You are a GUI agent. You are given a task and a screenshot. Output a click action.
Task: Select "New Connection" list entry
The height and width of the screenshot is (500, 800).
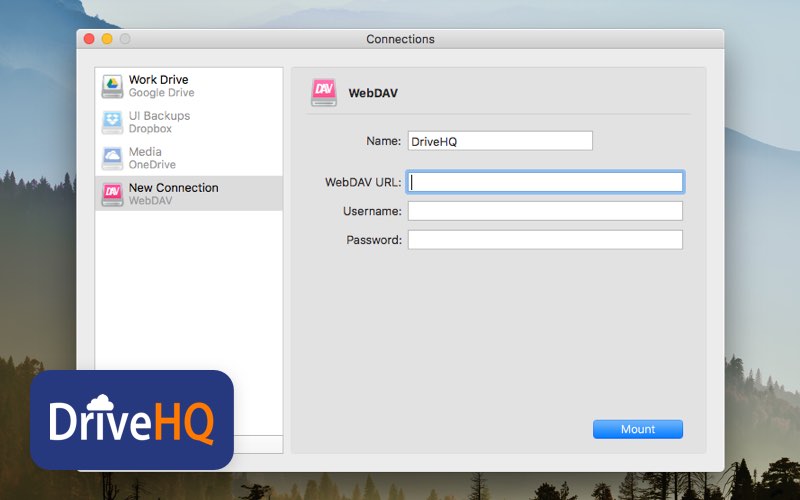(189, 193)
